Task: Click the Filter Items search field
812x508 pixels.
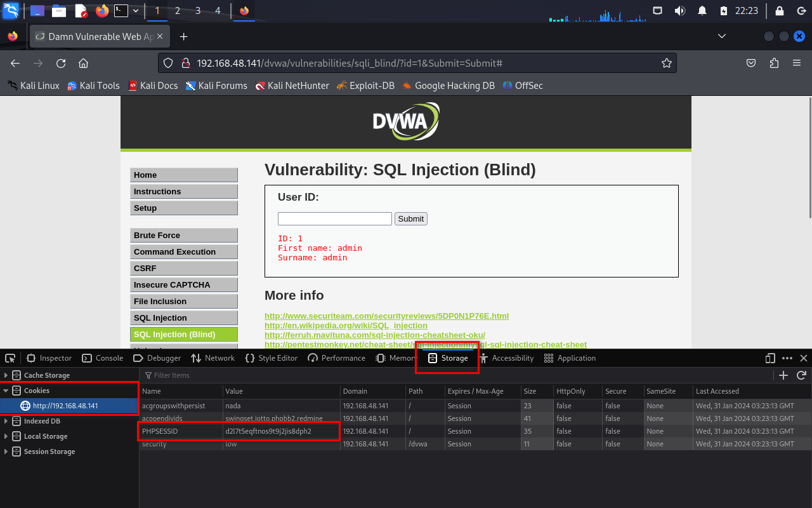Action: 457,375
